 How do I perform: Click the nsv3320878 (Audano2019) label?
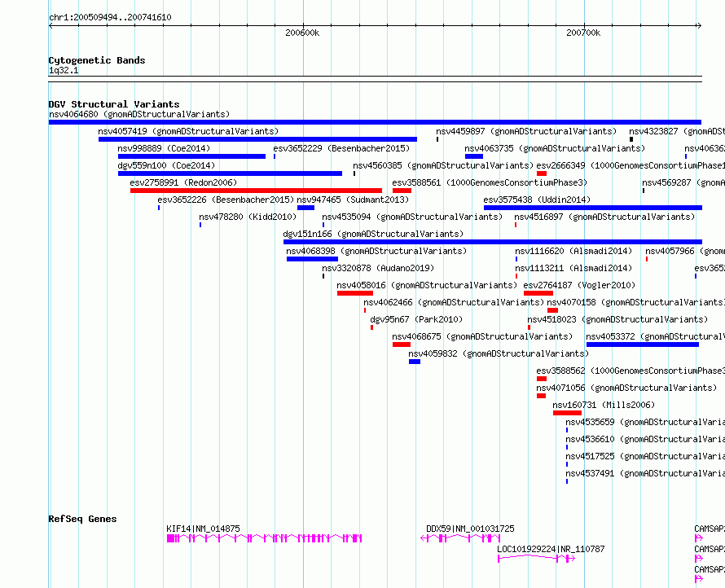click(378, 268)
